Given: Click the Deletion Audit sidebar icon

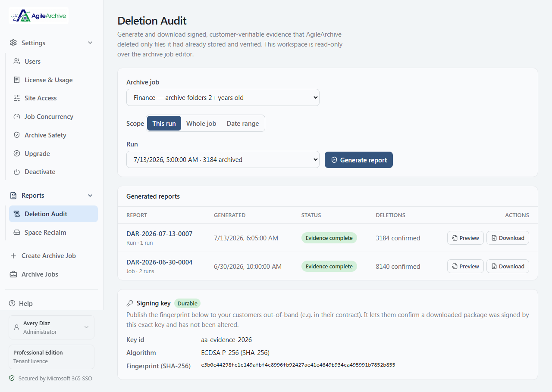Looking at the screenshot, I should 17,214.
